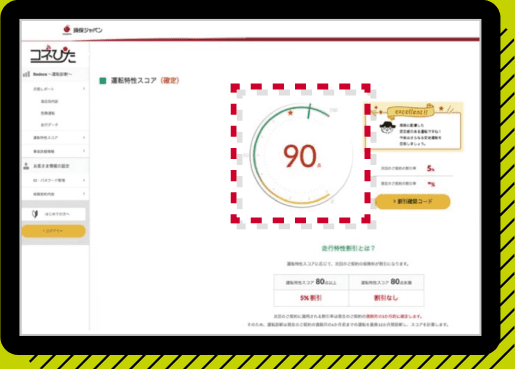The image size is (515, 369).
Task: Expand the 月間レポート chevron in sidebar
Action: (x=84, y=89)
